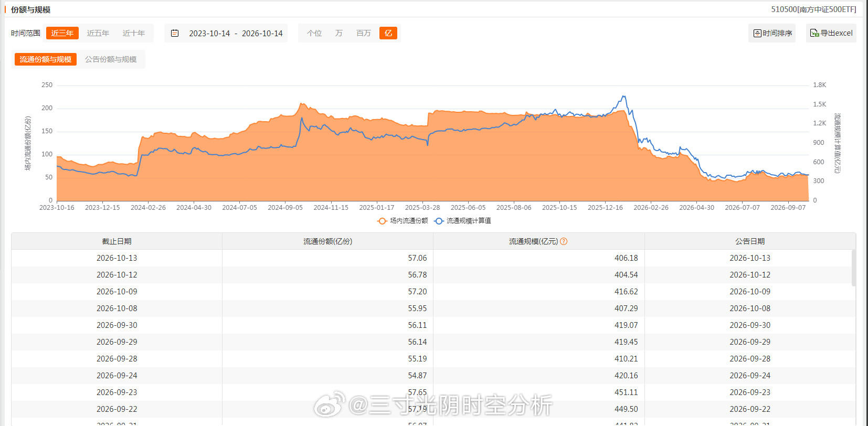Click the help icon next to 流通规模(亿元)

pyautogui.click(x=564, y=241)
